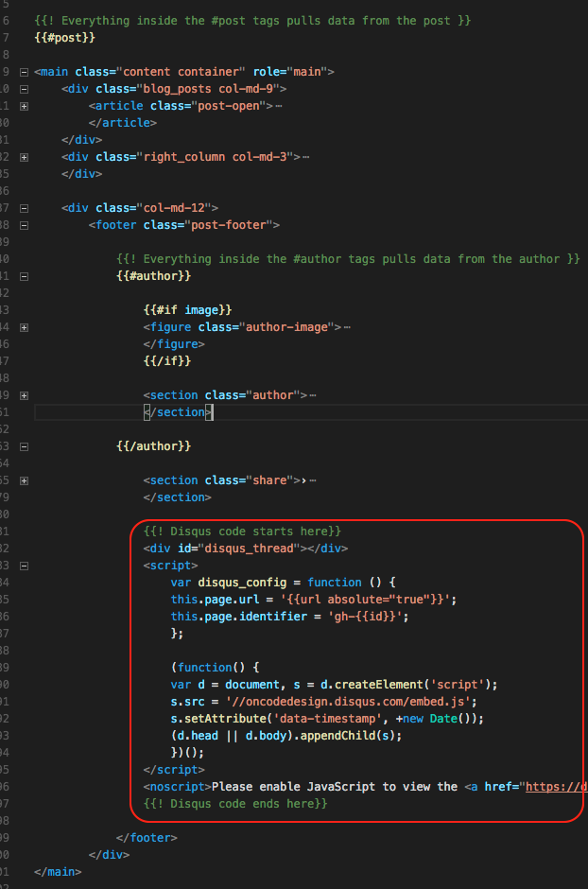Collapse the {{#author}} block fold marker

(x=24, y=276)
